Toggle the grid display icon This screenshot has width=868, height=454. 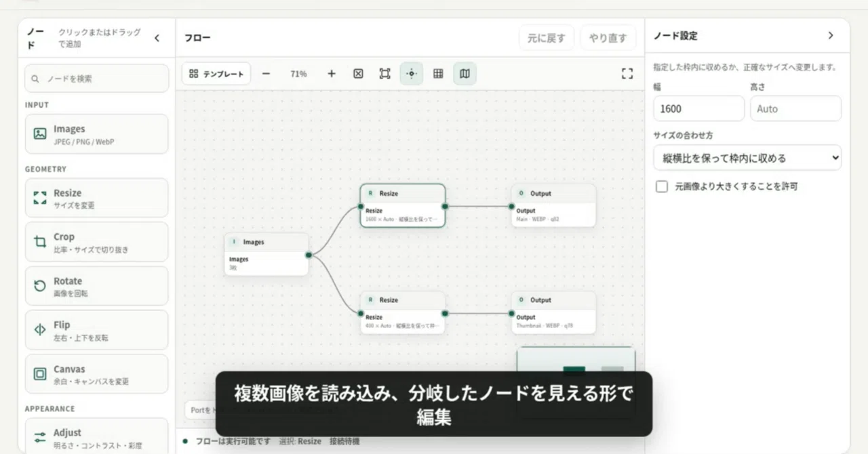[438, 74]
